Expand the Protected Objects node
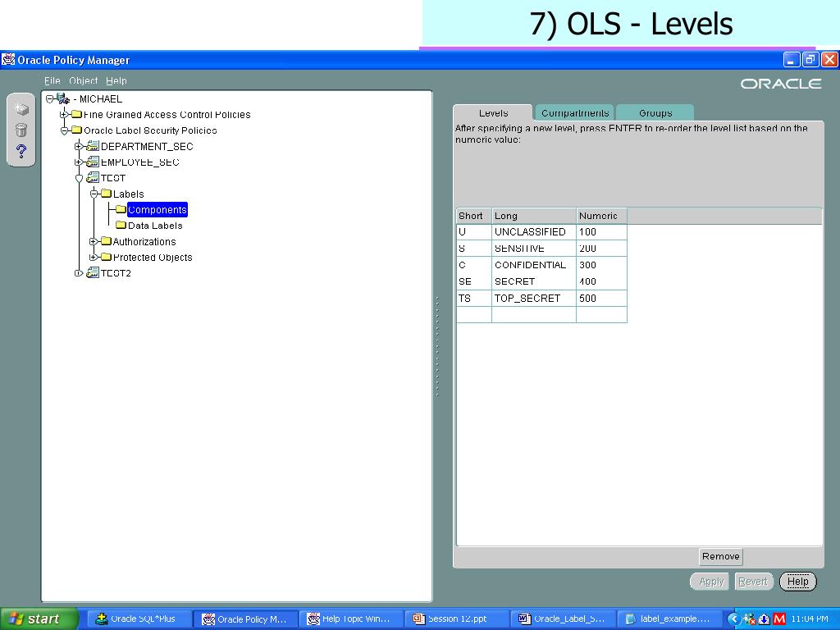The height and width of the screenshot is (630, 840). click(94, 257)
